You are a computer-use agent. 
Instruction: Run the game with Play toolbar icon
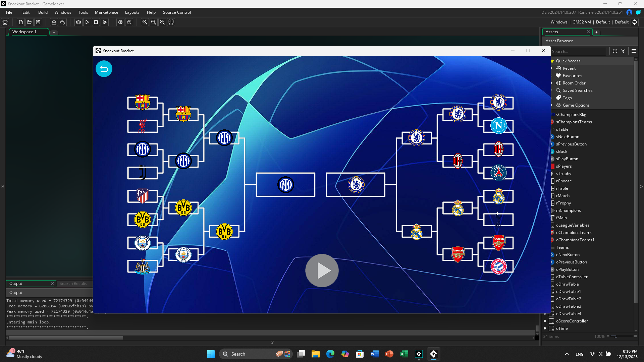[87, 22]
